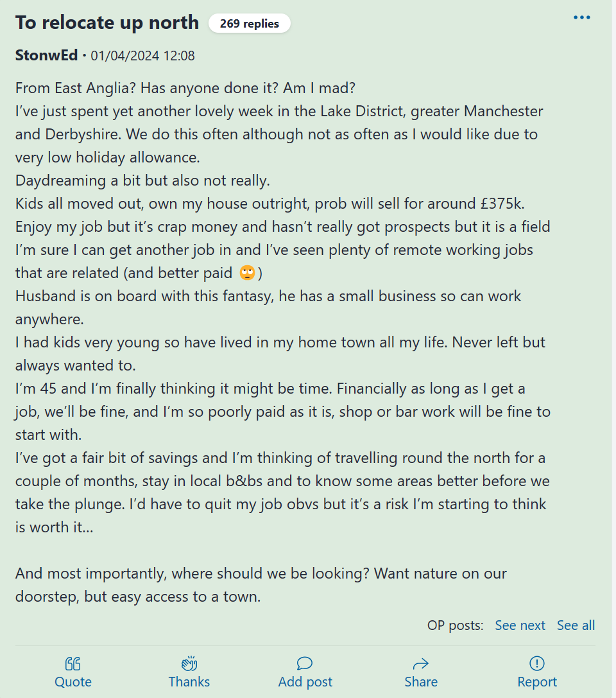Click the Quote quotation-marks icon
This screenshot has width=616, height=698.
click(73, 663)
